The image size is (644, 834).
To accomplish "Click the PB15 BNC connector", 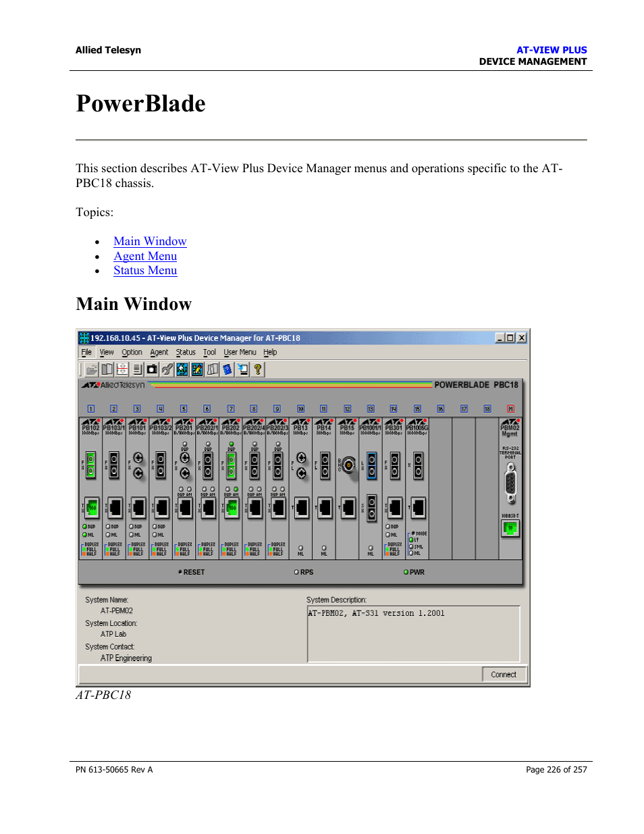I will tap(348, 465).
